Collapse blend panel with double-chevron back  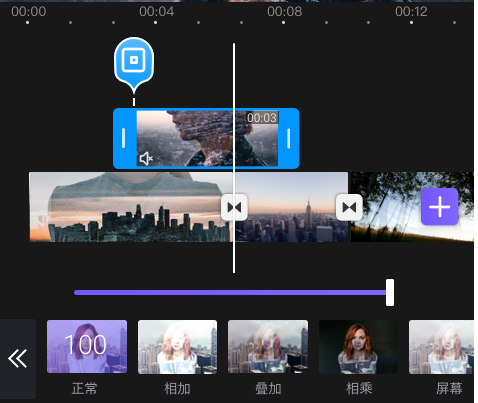18,359
